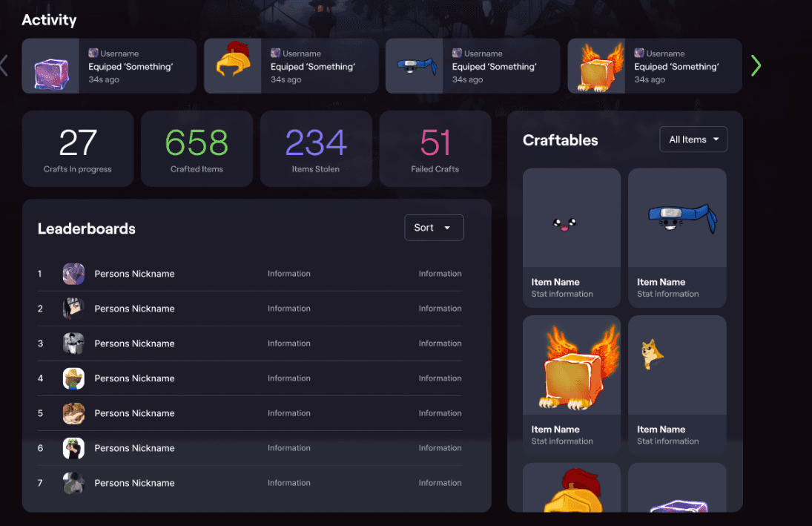
Task: Select the doge craftable item card
Action: coord(677,384)
